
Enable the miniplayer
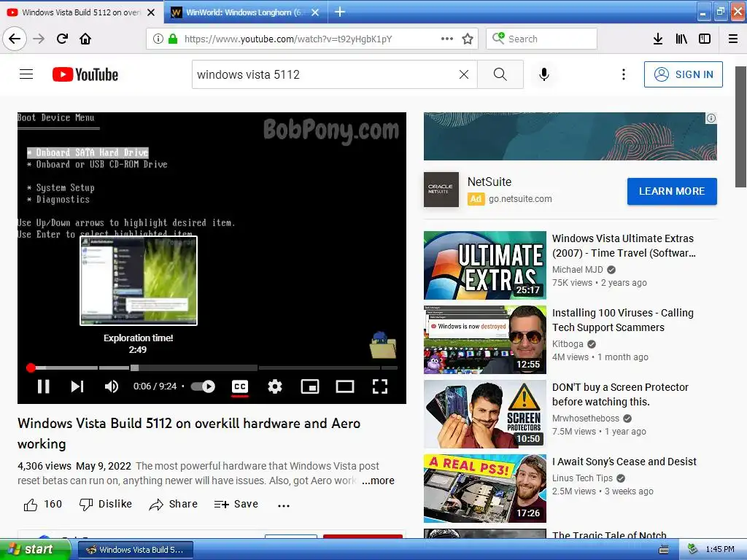tap(310, 386)
